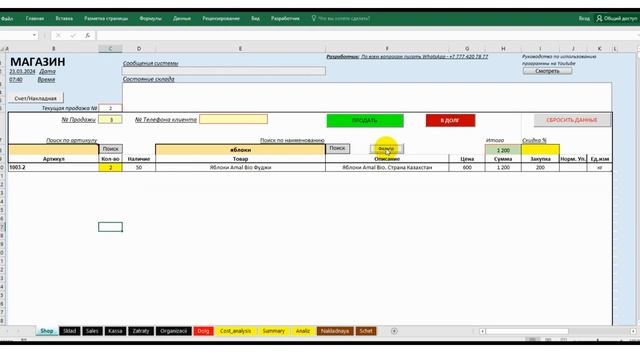Switch to the Nakladnaya sheet tab

335,331
